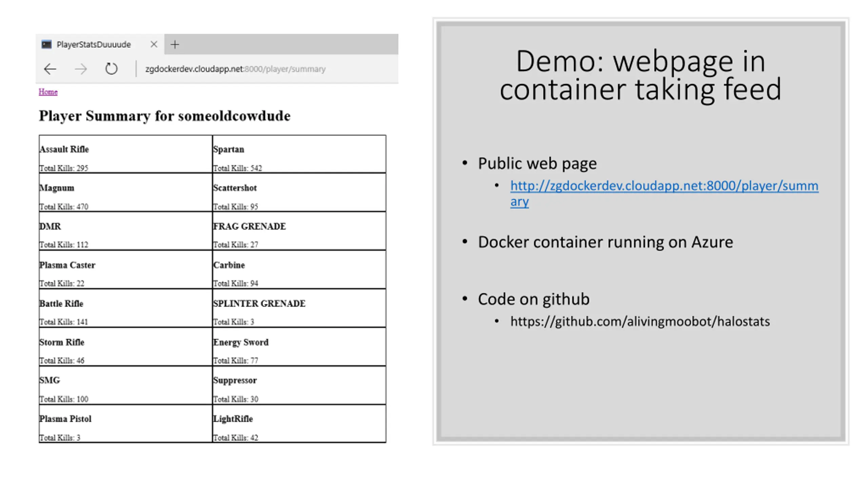This screenshot has width=868, height=488.
Task: Reload the page with refresh icon
Action: [111, 69]
